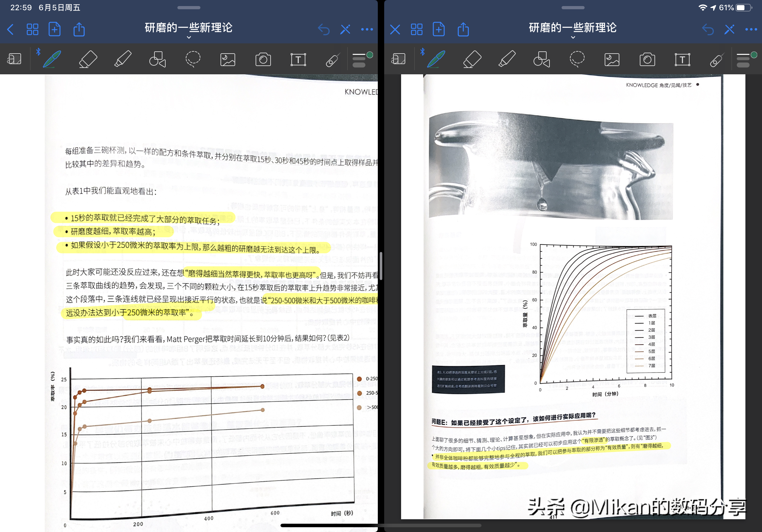Toggle read-only pen mode in left pane
Viewport: 762px width, 532px height.
[x=345, y=30]
